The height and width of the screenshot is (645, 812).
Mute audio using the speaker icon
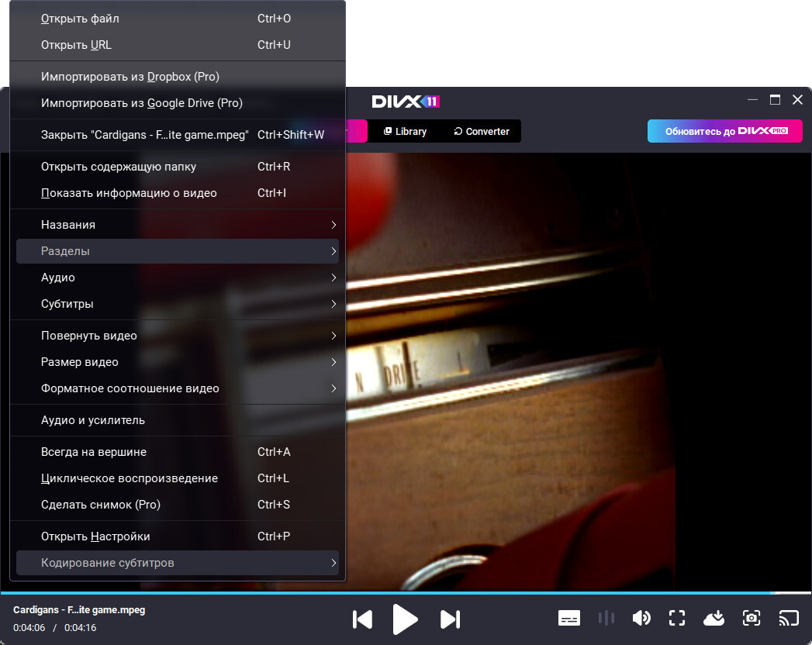click(641, 618)
